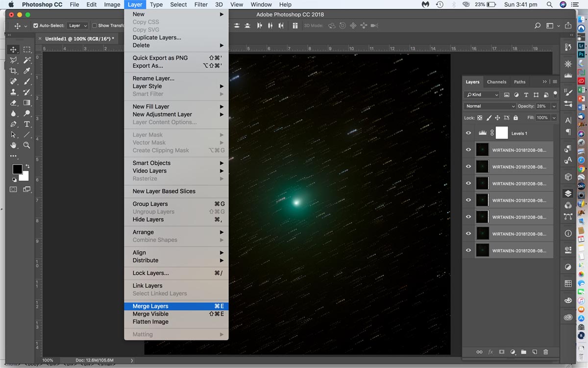Open the layer filter Kind dropdown
The height and width of the screenshot is (368, 588).
[482, 95]
